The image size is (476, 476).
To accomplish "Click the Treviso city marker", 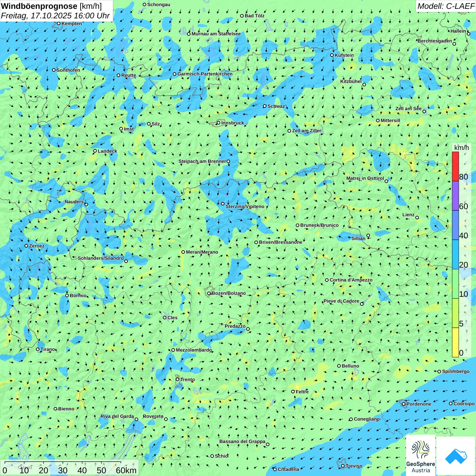I will coord(343,466).
